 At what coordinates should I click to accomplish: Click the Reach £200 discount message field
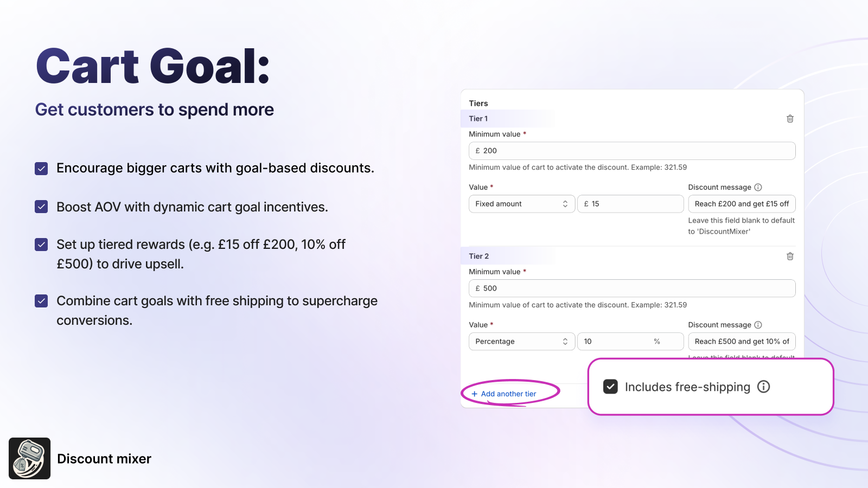tap(742, 204)
